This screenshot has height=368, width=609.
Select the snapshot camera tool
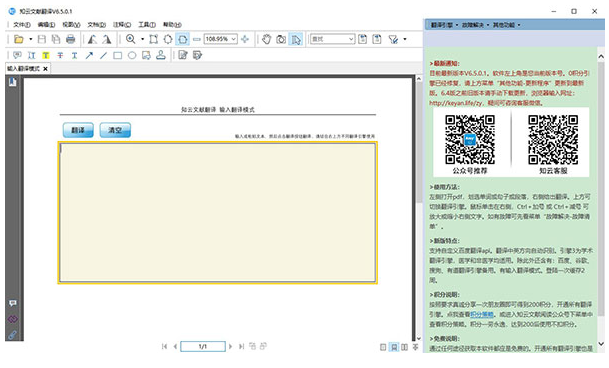pos(281,39)
